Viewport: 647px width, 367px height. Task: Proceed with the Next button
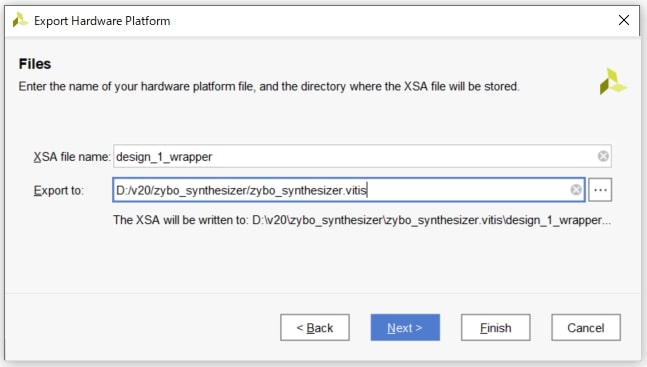(405, 327)
